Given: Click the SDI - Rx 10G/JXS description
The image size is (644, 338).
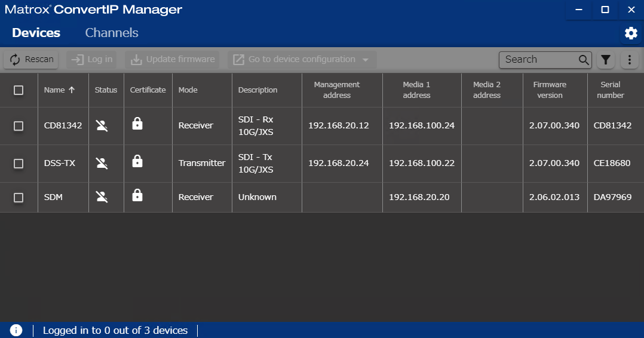Looking at the screenshot, I should [256, 125].
